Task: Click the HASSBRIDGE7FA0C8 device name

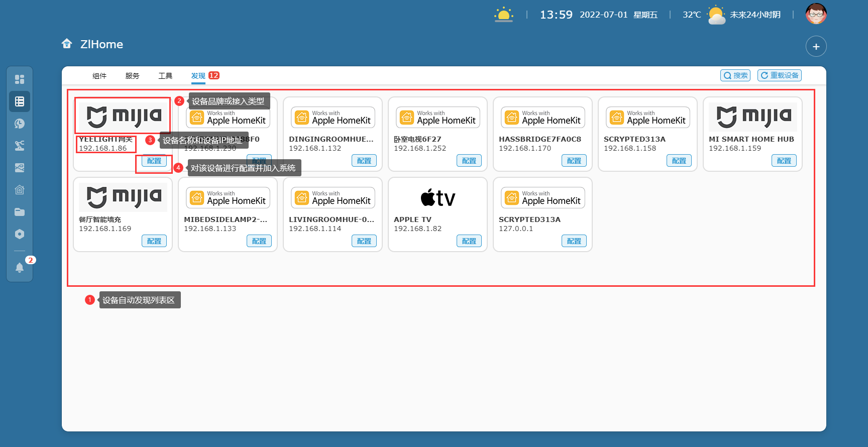Action: click(540, 139)
